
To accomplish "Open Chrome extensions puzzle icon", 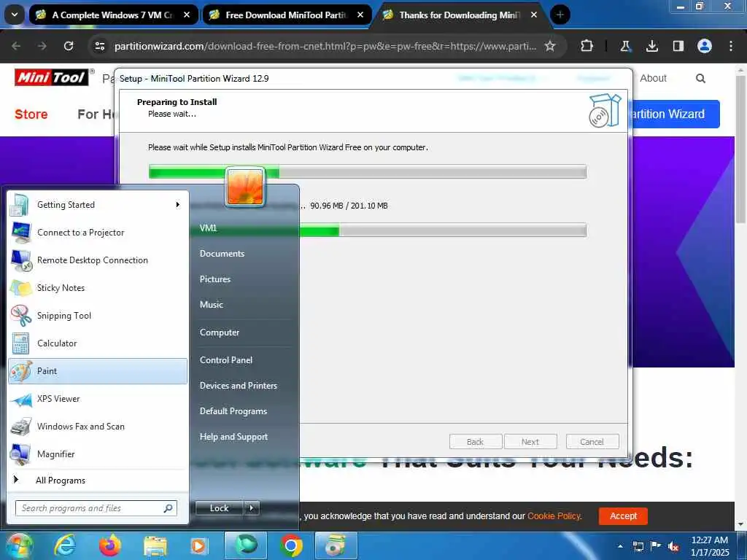I will point(587,46).
